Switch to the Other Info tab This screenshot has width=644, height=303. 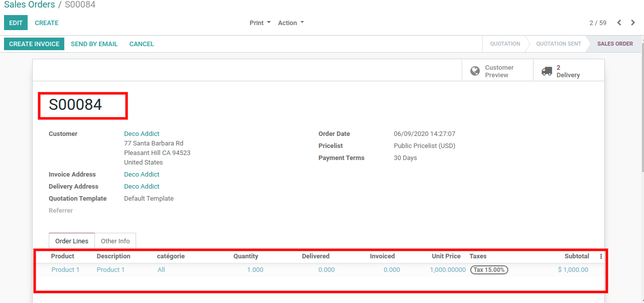(x=115, y=241)
